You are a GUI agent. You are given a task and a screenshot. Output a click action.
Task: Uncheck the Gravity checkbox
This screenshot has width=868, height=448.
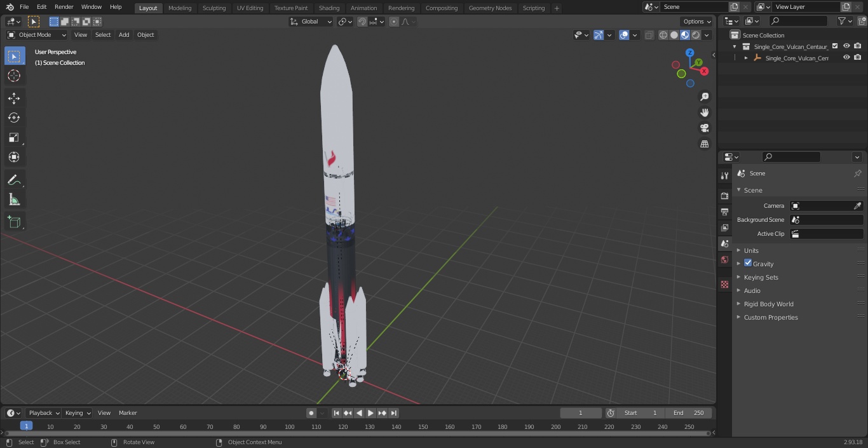tap(748, 263)
